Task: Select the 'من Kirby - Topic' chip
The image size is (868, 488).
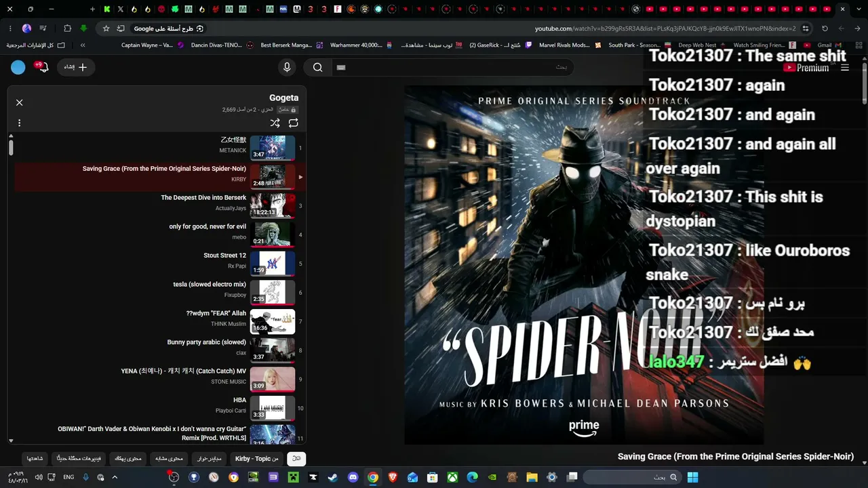Action: click(257, 459)
